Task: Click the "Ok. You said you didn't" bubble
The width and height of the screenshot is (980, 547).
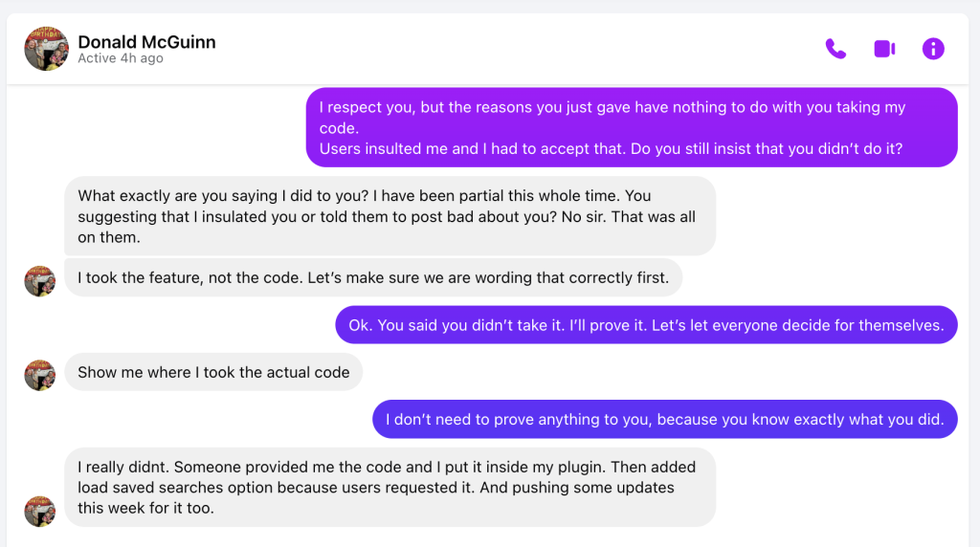Action: click(646, 325)
